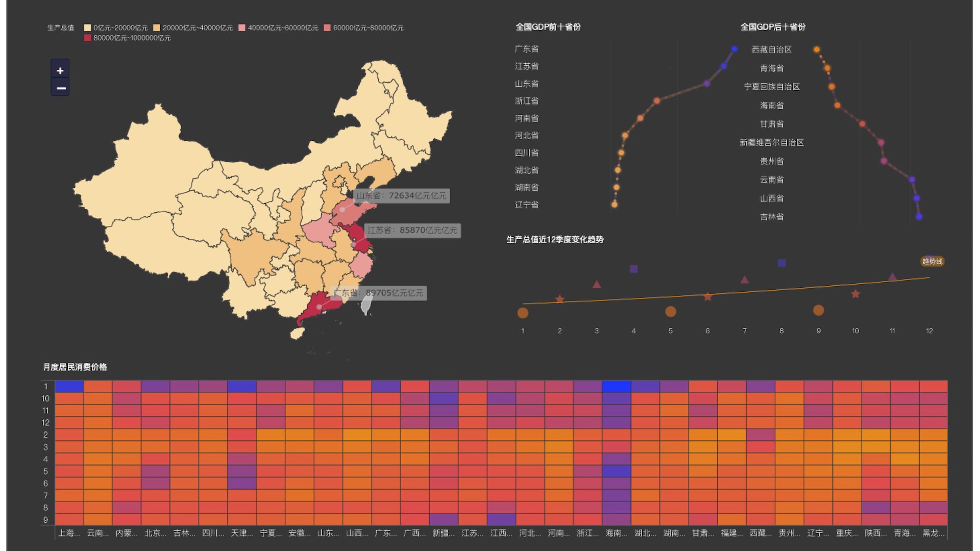
Task: Click the 四川省 label in top-ten list
Action: tap(526, 153)
